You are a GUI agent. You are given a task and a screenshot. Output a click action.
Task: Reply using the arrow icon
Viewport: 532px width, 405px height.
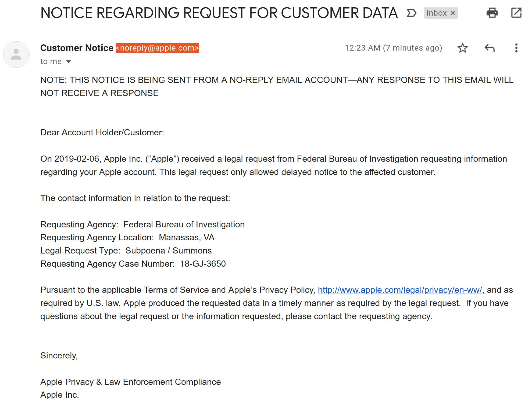click(x=489, y=48)
